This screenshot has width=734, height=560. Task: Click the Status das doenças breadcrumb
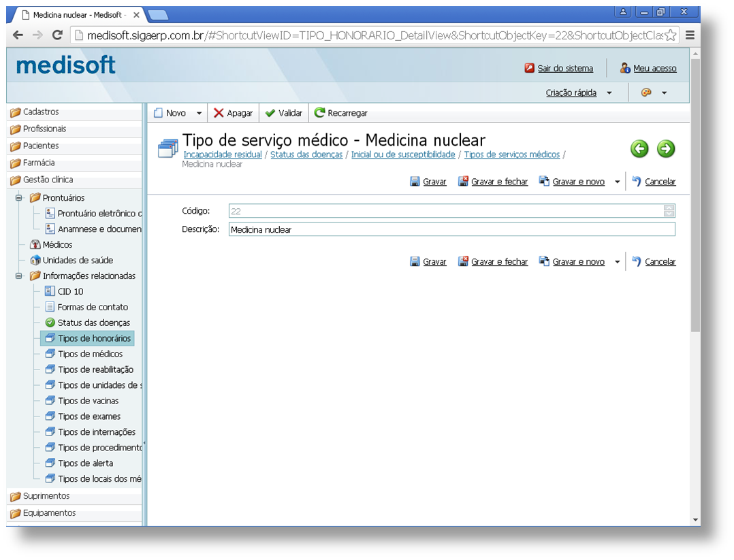coord(306,154)
